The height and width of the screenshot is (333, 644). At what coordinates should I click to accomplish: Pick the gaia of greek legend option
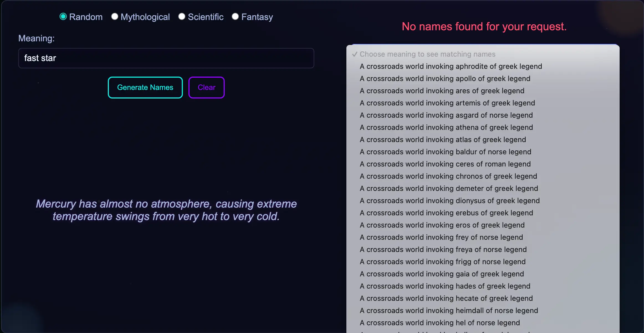coord(441,274)
